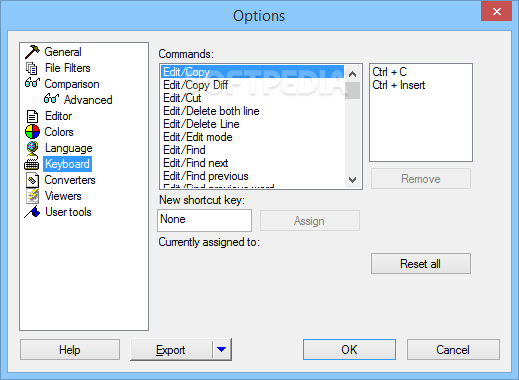Select the Advanced comparison settings

88,100
